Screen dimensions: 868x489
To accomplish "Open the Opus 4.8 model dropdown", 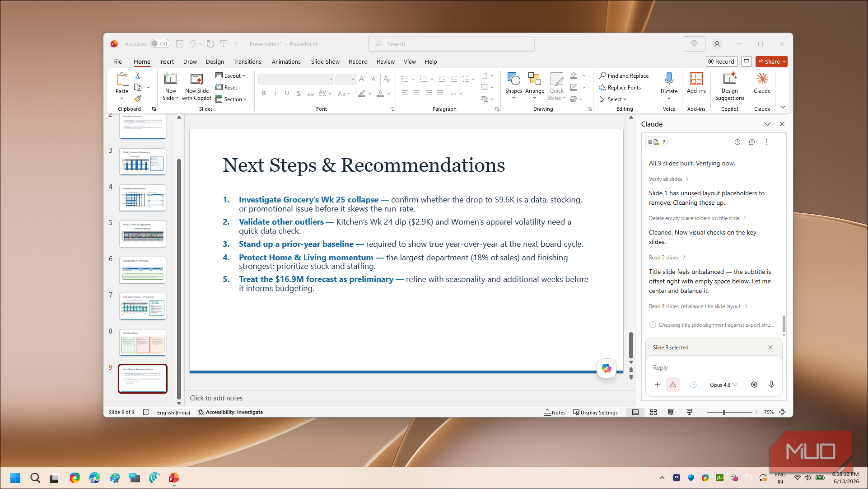I will pos(723,385).
